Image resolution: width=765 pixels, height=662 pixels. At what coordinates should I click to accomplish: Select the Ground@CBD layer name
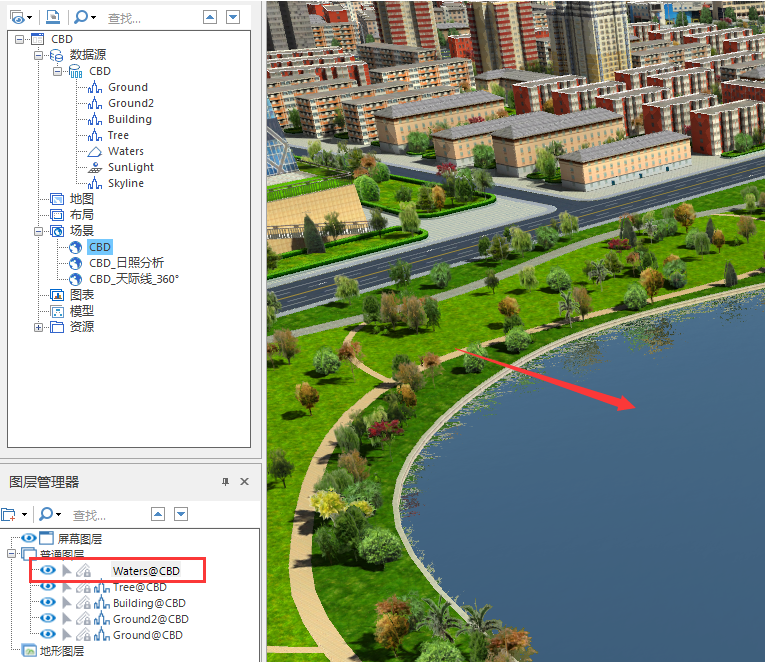(x=148, y=635)
